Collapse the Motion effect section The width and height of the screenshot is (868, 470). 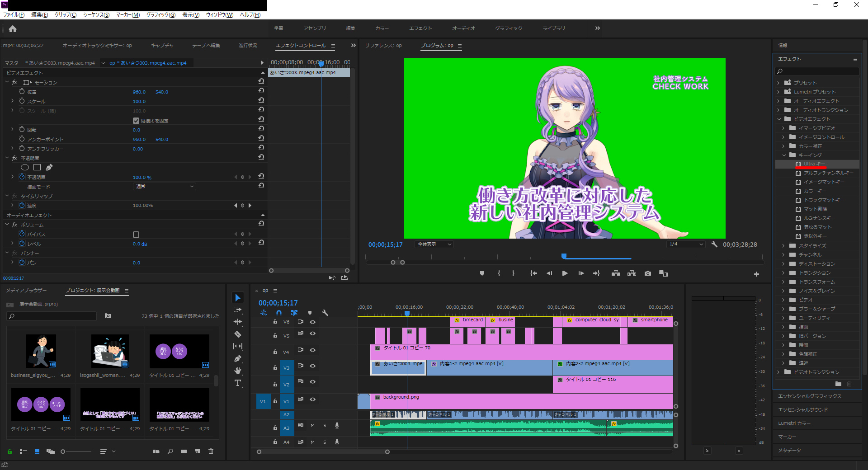coord(7,82)
